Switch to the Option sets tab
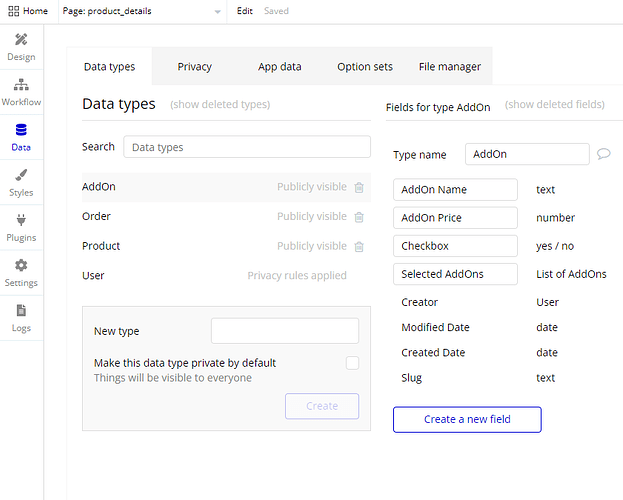The image size is (623, 500). click(365, 66)
